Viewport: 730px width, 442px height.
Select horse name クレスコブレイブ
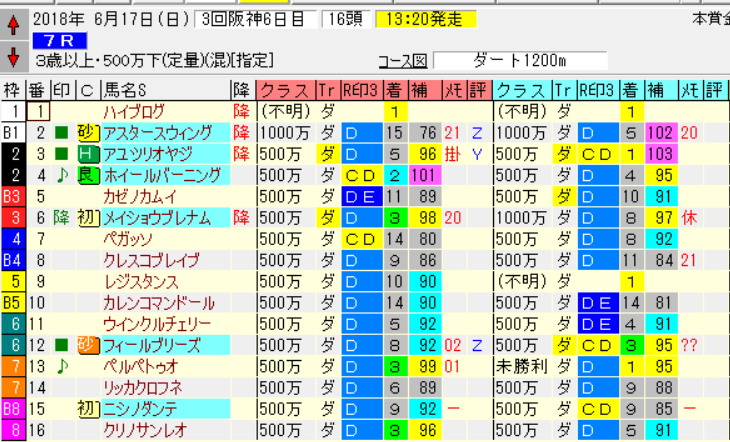click(151, 260)
